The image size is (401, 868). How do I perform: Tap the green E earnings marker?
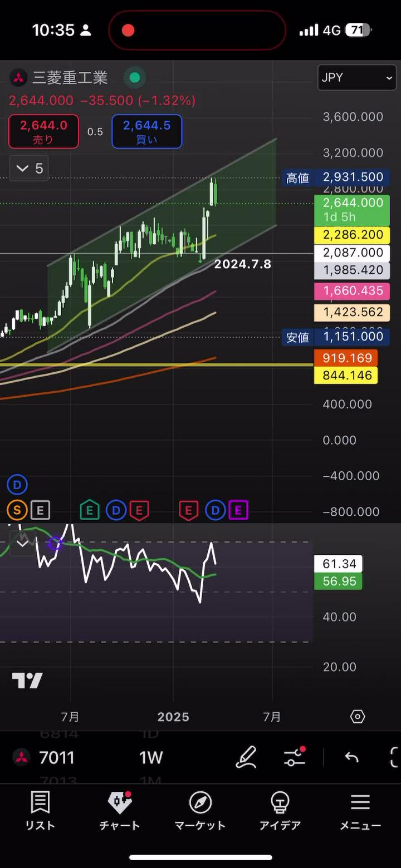[89, 510]
